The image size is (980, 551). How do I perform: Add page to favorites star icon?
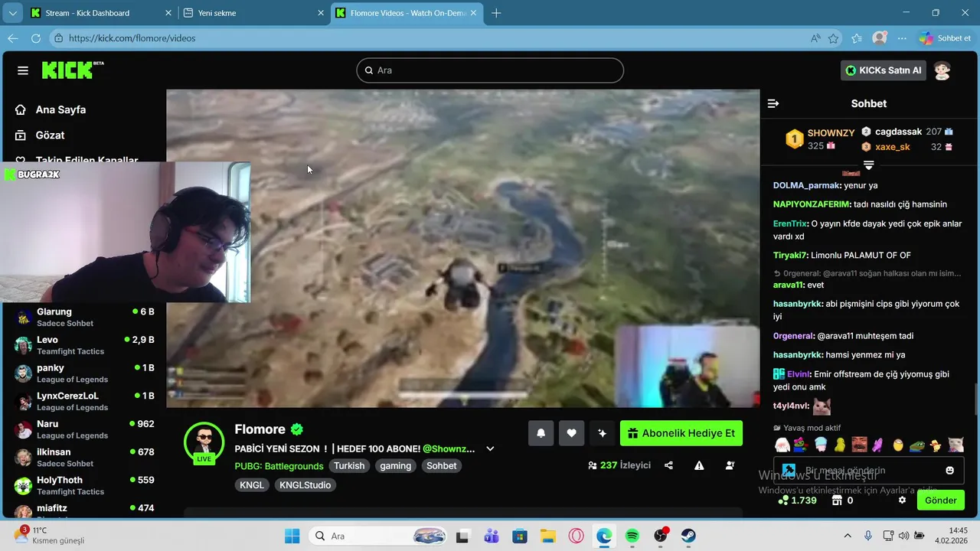834,38
